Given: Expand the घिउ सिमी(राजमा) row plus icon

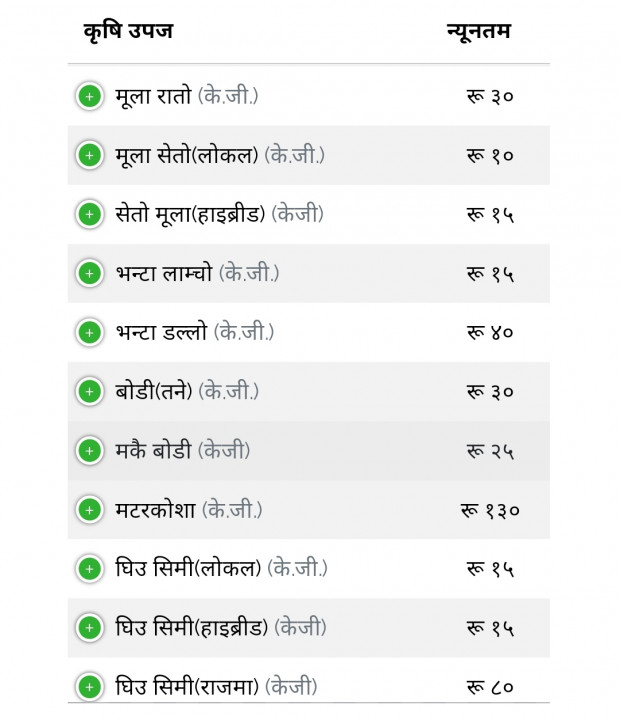Looking at the screenshot, I should (x=90, y=687).
